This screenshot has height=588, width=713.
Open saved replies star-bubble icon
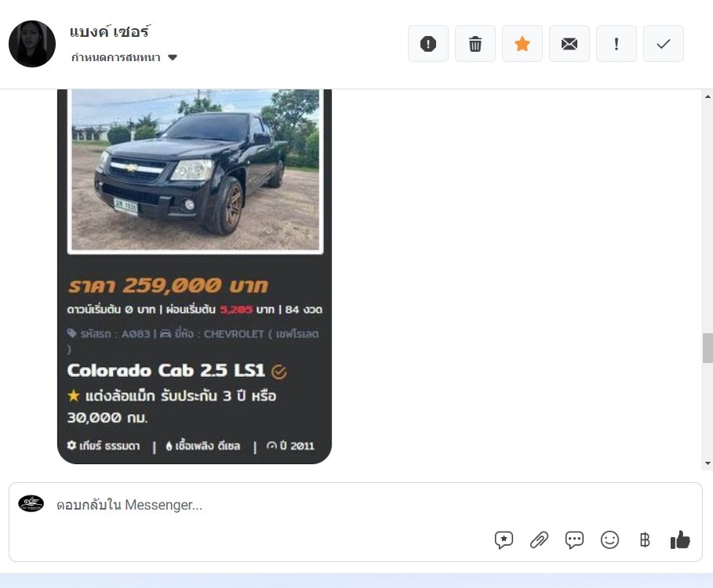click(504, 540)
